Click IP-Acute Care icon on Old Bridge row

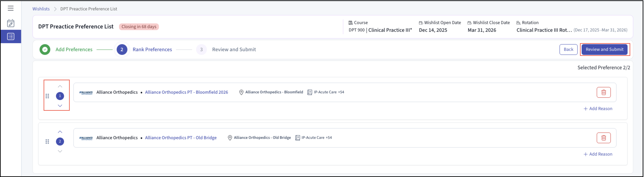tap(297, 138)
